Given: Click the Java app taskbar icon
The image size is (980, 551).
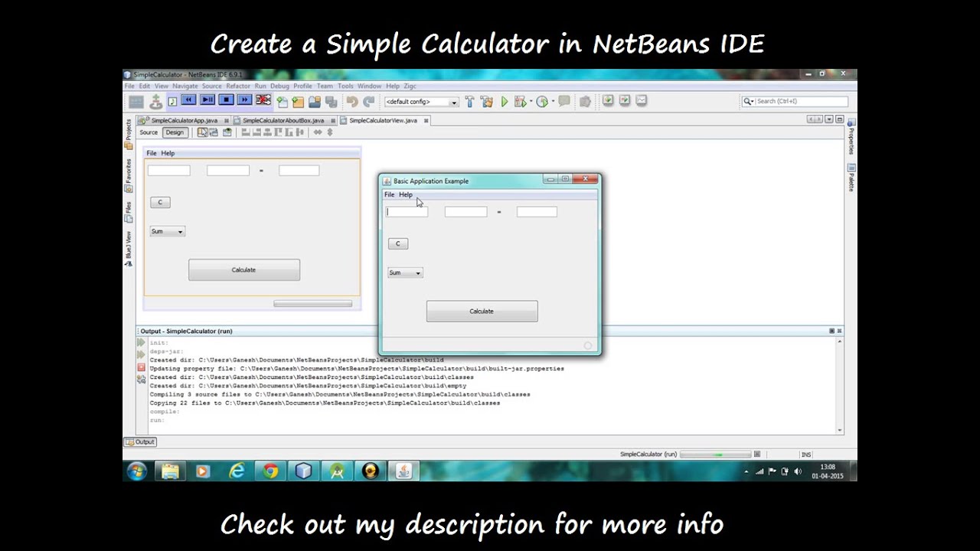Looking at the screenshot, I should pos(403,471).
